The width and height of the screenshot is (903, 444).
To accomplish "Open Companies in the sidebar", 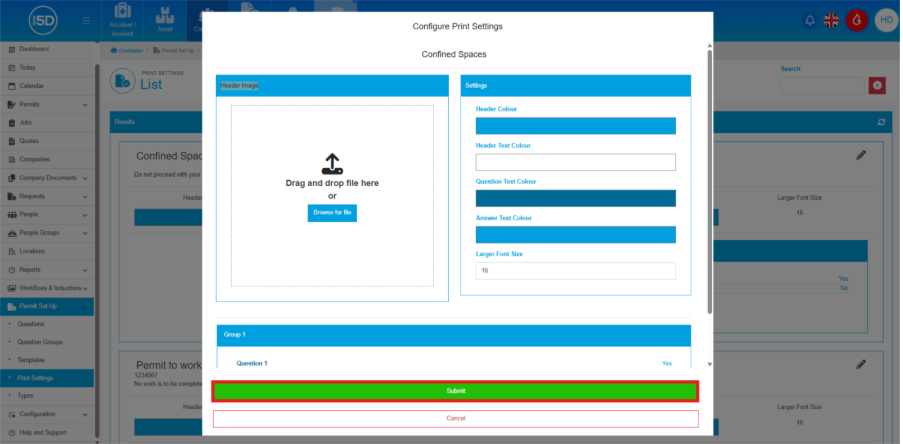I will pos(47,160).
